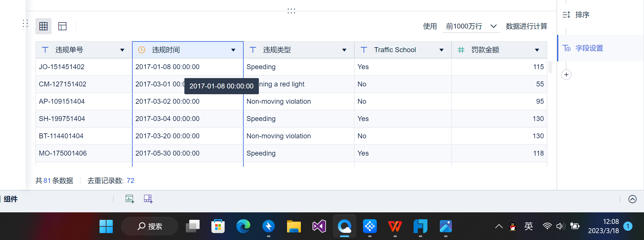The width and height of the screenshot is (644, 240).
Task: Click cell SH-199751404
Action: coord(84,119)
